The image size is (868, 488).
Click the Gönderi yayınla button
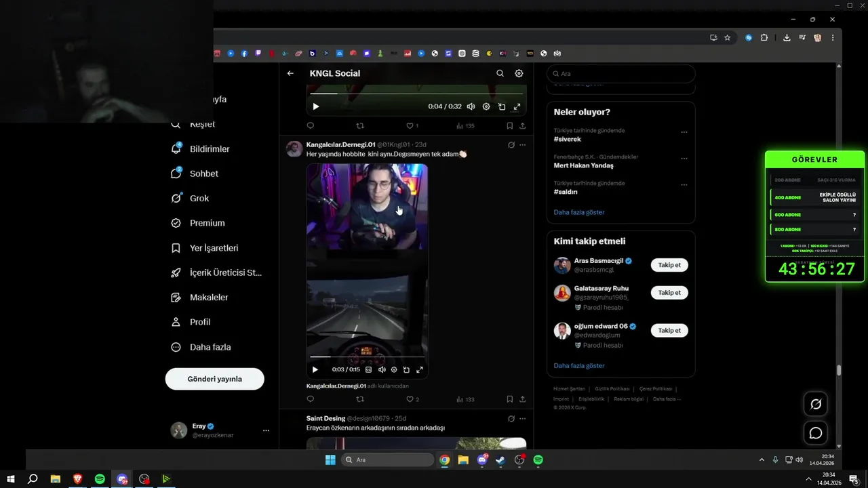click(x=214, y=379)
